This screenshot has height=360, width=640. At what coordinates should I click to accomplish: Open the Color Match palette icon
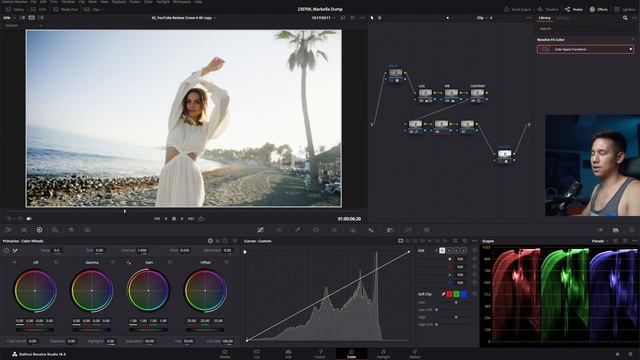click(x=24, y=230)
